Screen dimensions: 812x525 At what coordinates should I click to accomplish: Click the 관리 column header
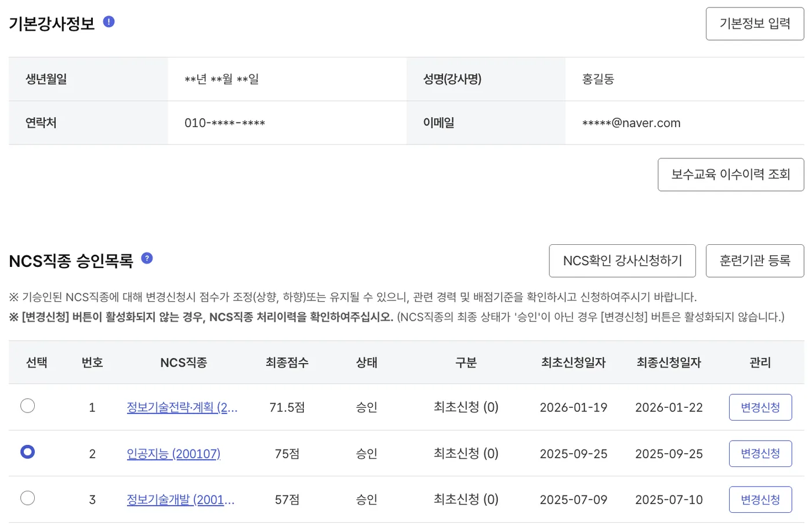click(760, 363)
